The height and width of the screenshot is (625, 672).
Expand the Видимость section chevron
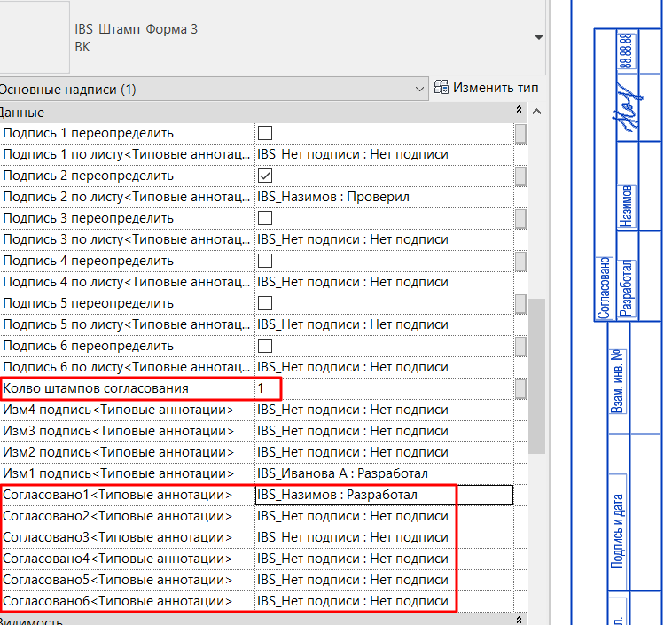pos(519,620)
